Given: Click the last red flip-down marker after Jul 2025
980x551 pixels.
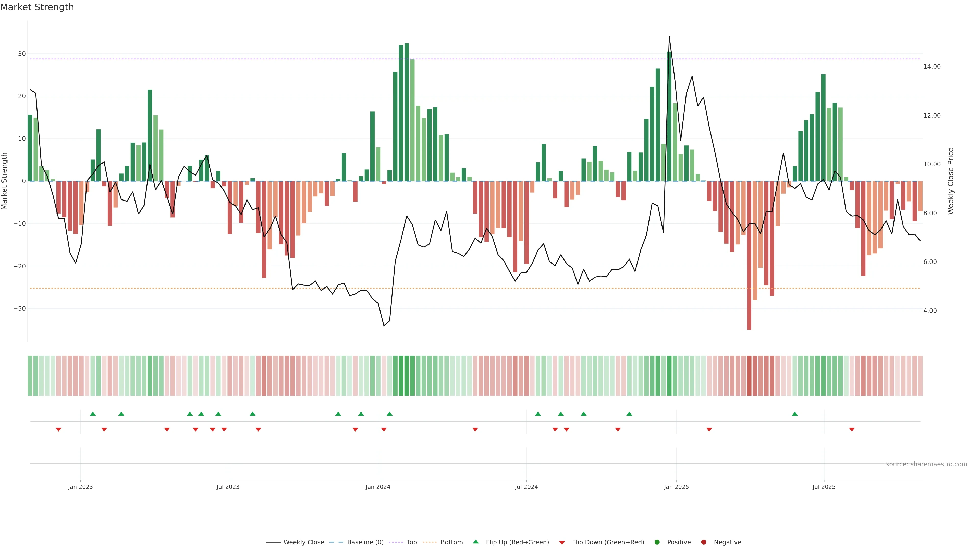Looking at the screenshot, I should point(852,429).
